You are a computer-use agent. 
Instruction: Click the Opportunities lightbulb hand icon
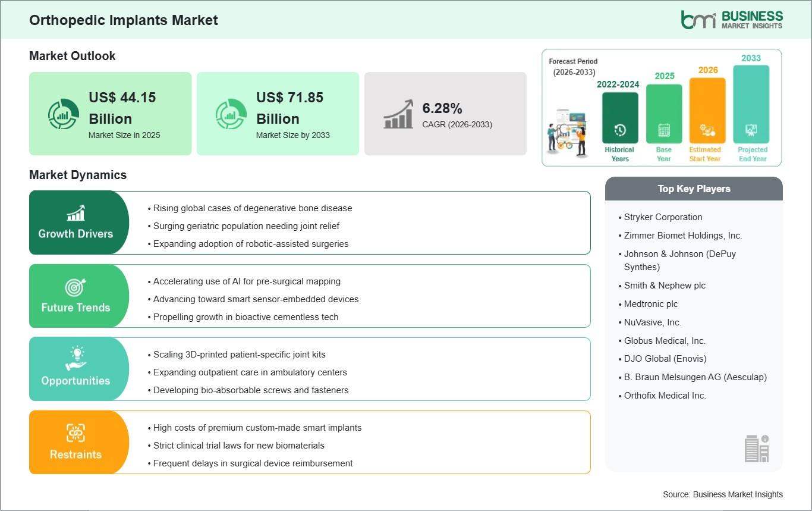[x=75, y=359]
